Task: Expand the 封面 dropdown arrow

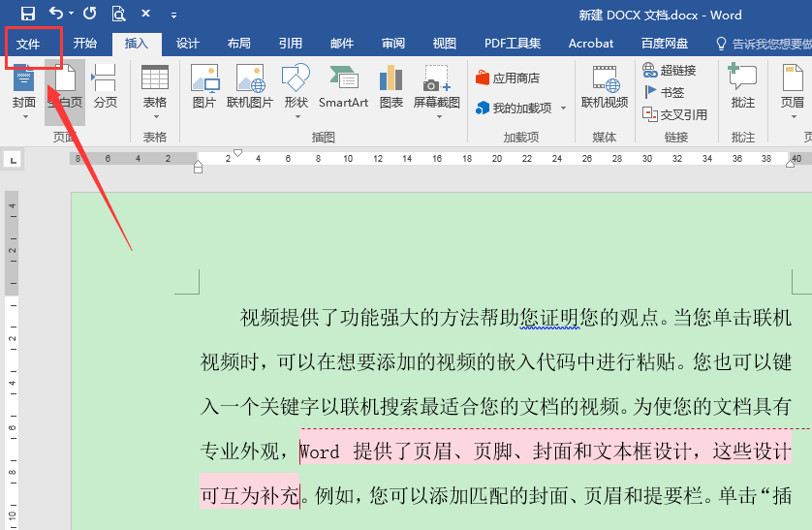Action: pyautogui.click(x=25, y=117)
